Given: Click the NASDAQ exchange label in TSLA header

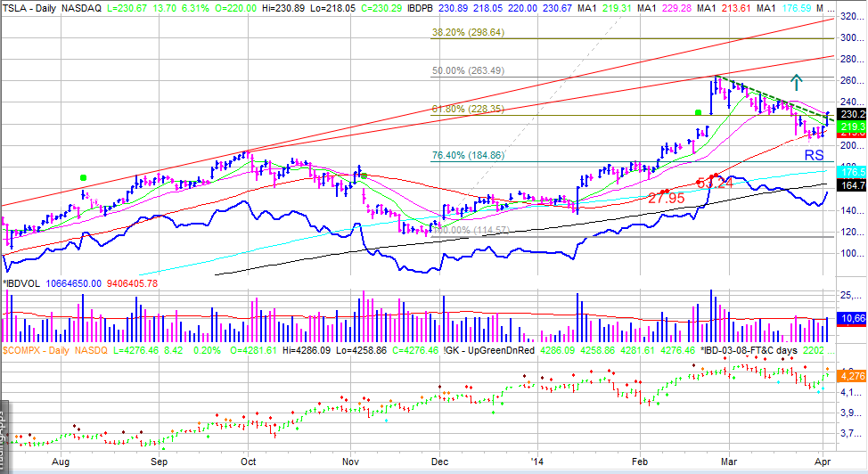Looking at the screenshot, I should coord(81,9).
